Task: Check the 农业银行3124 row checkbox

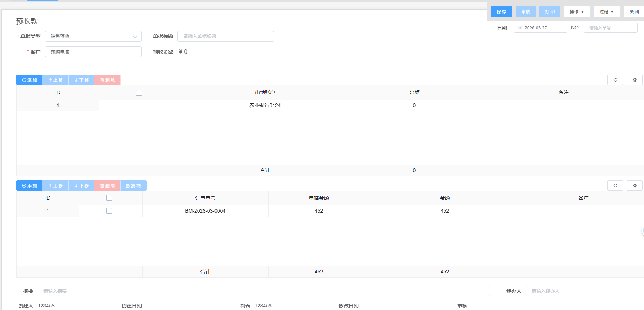Action: (139, 106)
